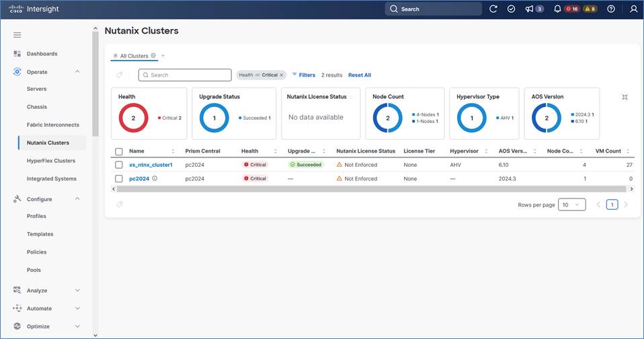The height and width of the screenshot is (339, 644).
Task: Click the Node Count donut chart
Action: (387, 118)
